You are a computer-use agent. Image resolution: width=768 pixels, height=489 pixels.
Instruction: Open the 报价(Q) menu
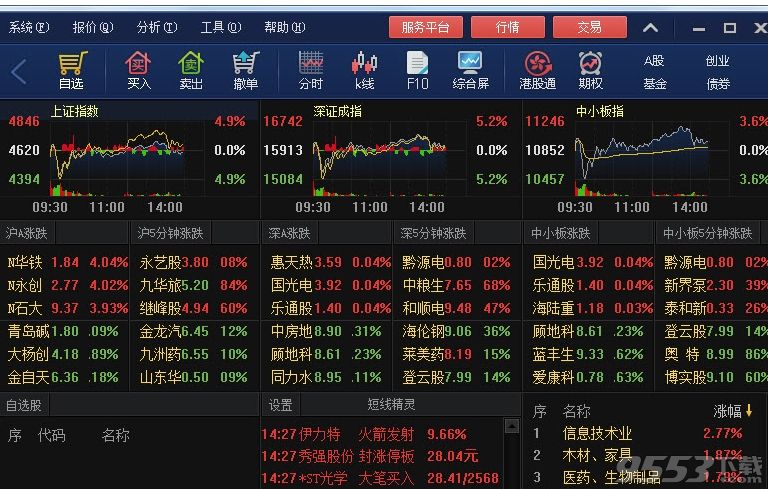coord(93,27)
